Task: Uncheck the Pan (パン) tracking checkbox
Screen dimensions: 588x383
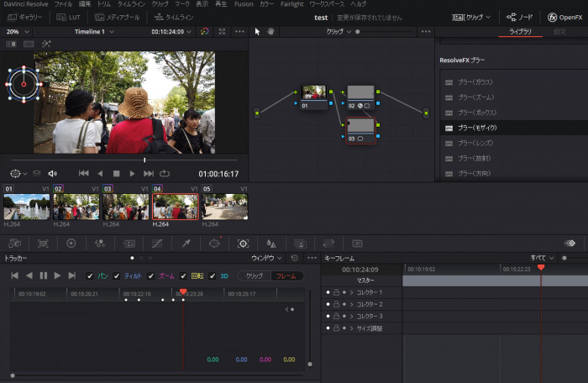Action: (x=90, y=276)
